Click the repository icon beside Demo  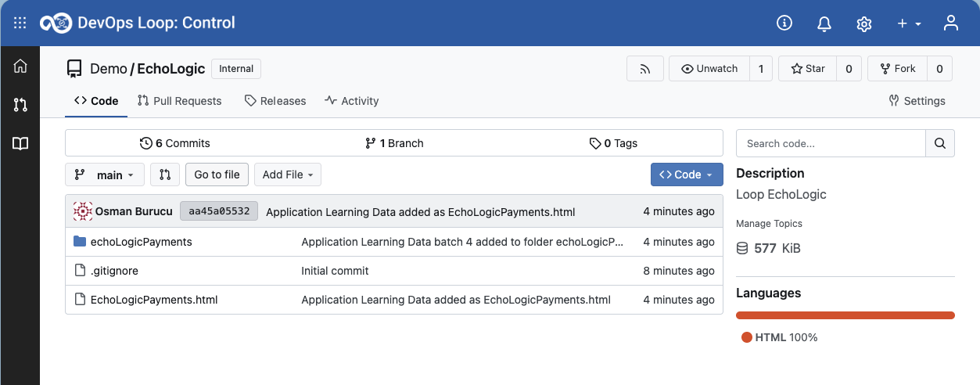pos(74,69)
